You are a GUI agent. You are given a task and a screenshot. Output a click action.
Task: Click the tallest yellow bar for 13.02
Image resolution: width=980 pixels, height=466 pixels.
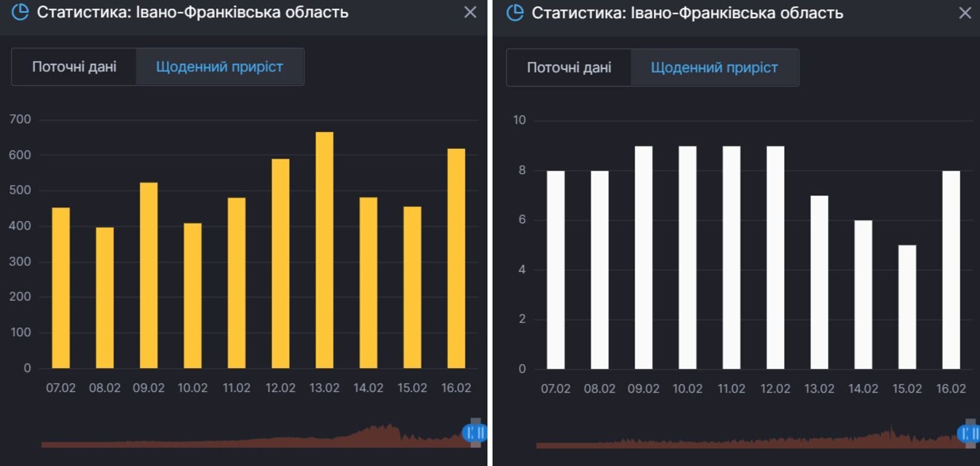[324, 250]
